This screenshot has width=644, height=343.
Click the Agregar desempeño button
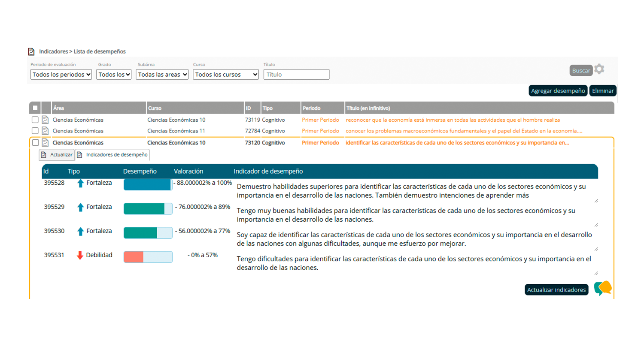pos(558,91)
